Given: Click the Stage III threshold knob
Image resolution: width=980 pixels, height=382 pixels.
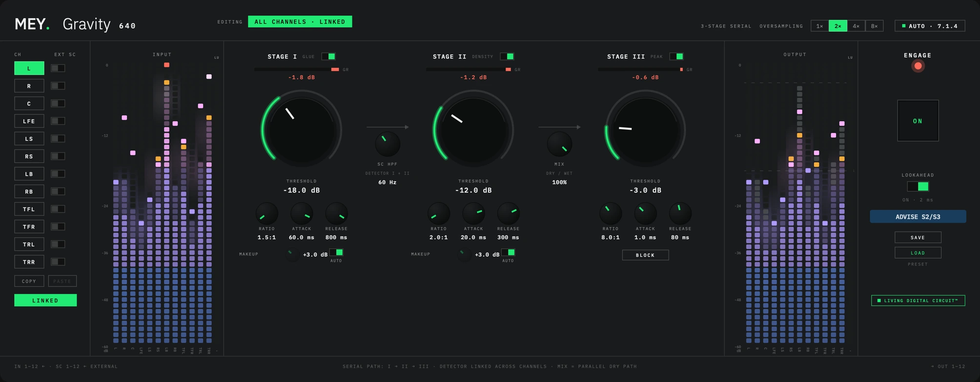Looking at the screenshot, I should pos(645,130).
